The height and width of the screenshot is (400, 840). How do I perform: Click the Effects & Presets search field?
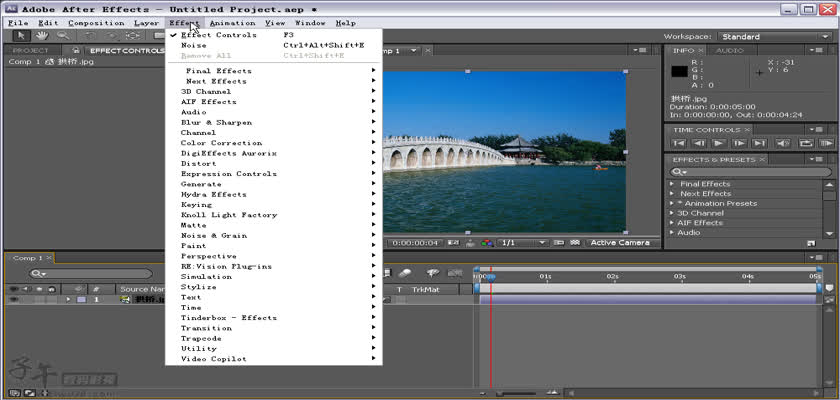click(x=750, y=172)
